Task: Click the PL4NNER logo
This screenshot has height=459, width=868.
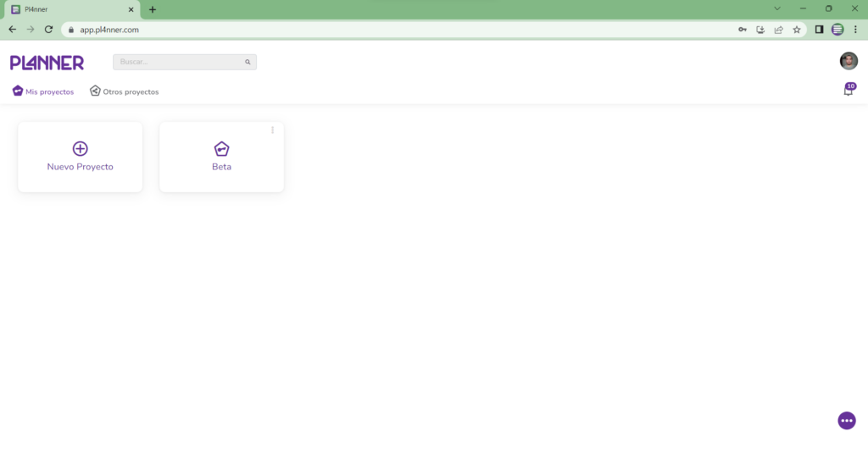Action: coord(47,63)
